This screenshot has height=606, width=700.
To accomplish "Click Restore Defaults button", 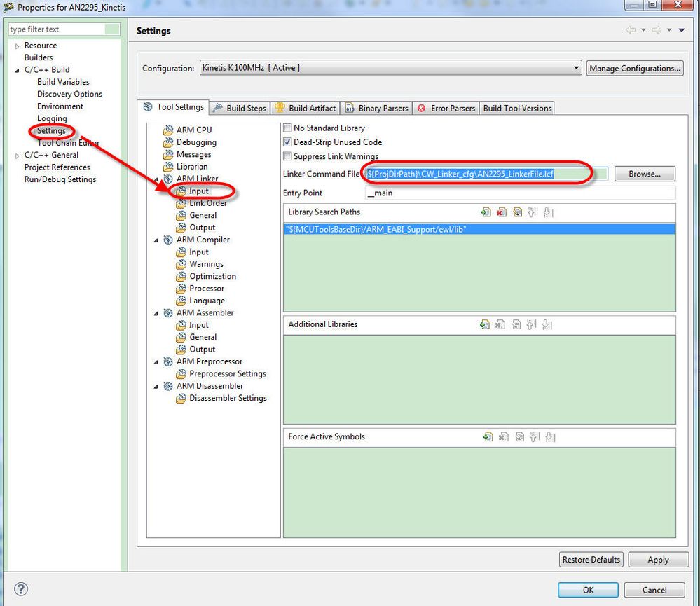I will tap(591, 560).
